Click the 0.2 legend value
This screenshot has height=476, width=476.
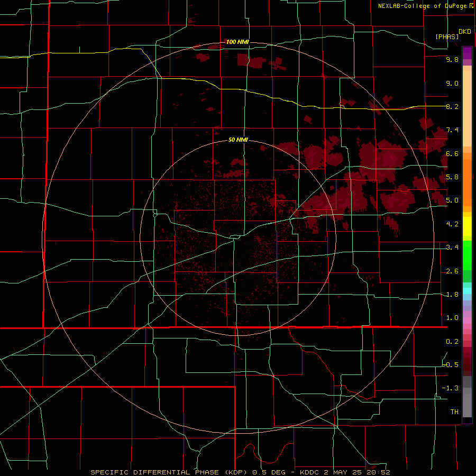[x=452, y=342]
